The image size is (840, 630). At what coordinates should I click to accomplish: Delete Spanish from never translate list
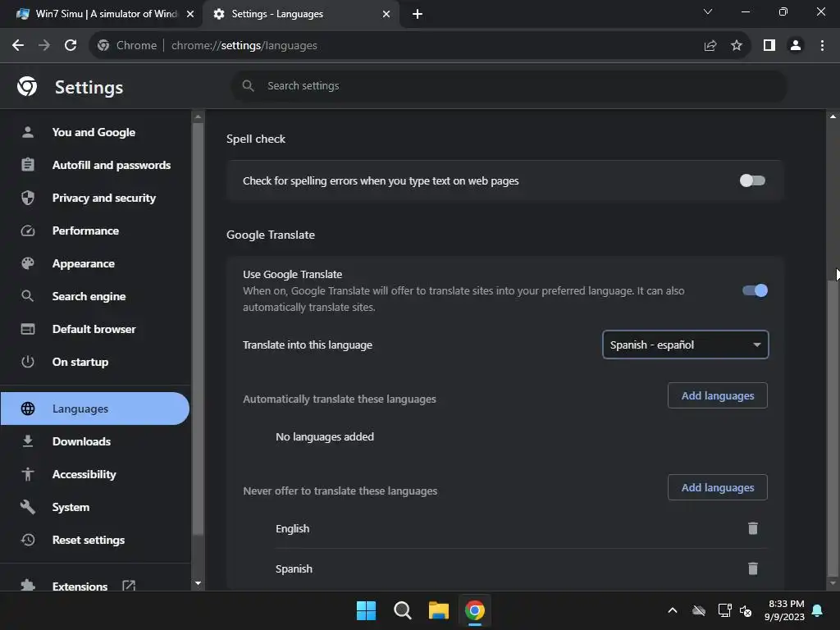(x=753, y=568)
